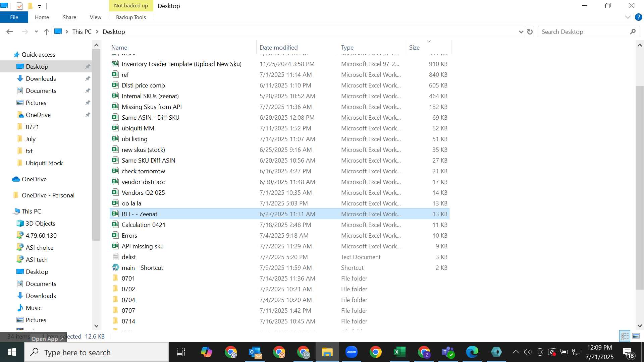The height and width of the screenshot is (362, 644).
Task: Open Task View on taskbar
Action: [181, 352]
